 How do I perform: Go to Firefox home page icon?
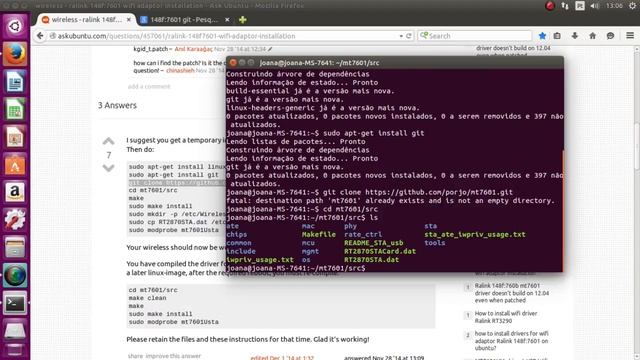pyautogui.click(x=592, y=36)
